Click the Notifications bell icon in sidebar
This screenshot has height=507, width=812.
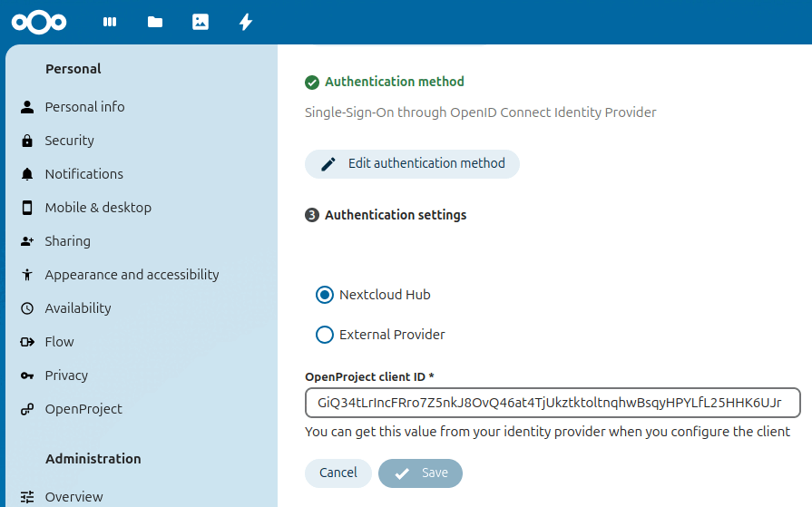[x=27, y=174]
